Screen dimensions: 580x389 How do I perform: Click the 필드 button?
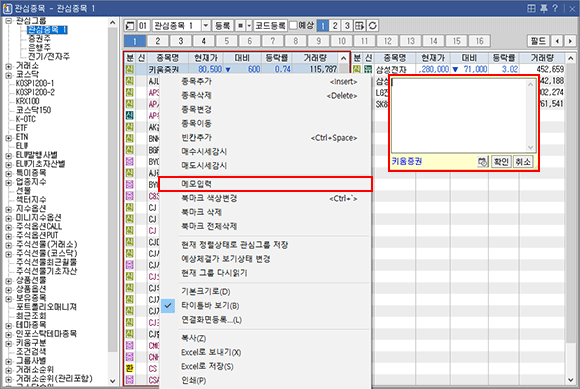pos(538,41)
